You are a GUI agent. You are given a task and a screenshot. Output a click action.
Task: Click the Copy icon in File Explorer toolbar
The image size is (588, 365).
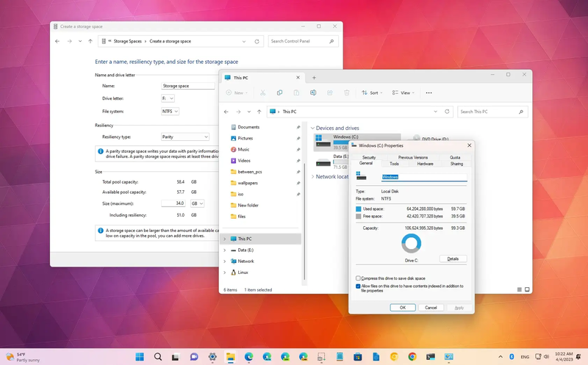coord(280,93)
